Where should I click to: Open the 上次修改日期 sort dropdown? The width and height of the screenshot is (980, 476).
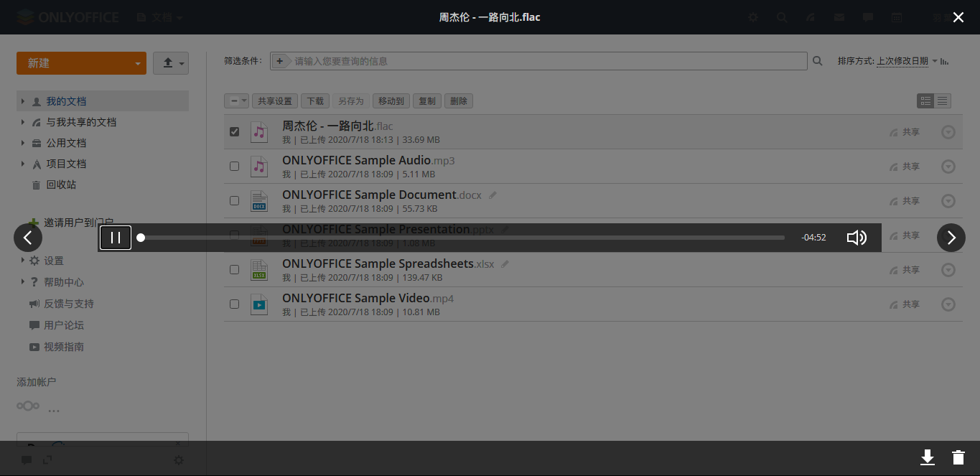tap(902, 61)
